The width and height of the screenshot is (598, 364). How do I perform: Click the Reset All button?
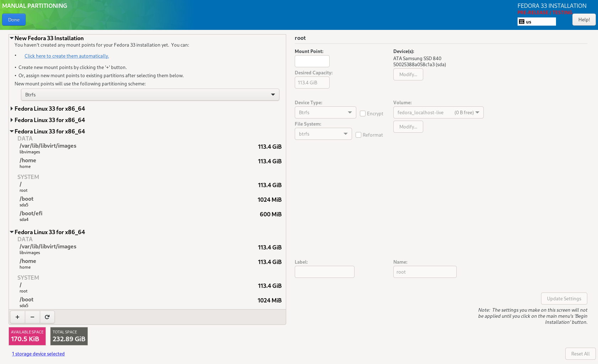click(580, 354)
